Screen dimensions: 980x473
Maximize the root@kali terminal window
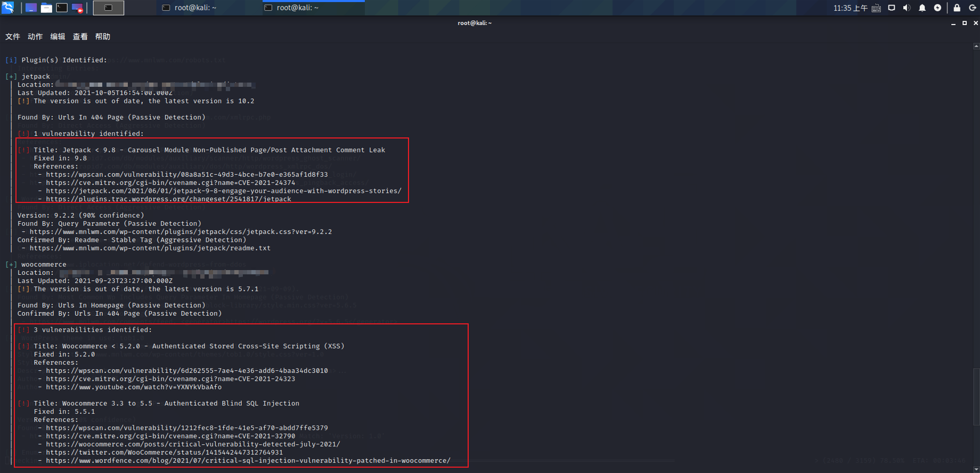pos(965,23)
